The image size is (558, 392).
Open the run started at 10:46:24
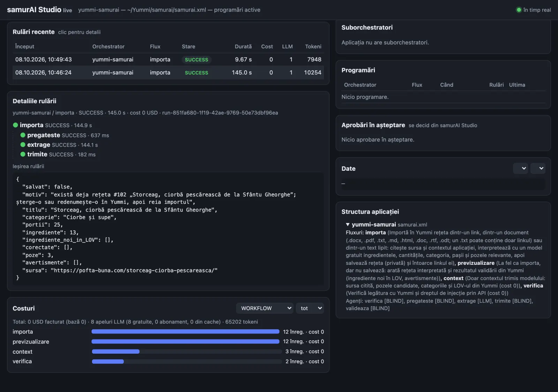[168, 72]
